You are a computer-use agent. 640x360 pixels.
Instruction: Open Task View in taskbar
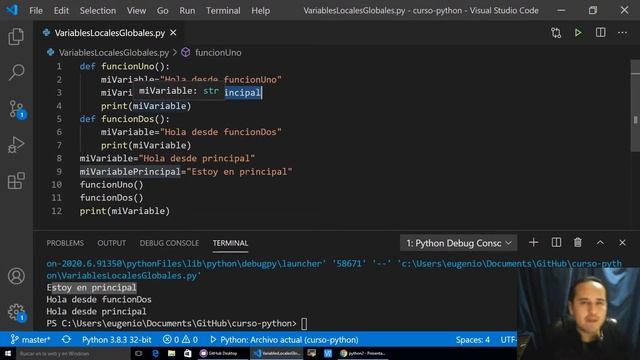point(139,353)
